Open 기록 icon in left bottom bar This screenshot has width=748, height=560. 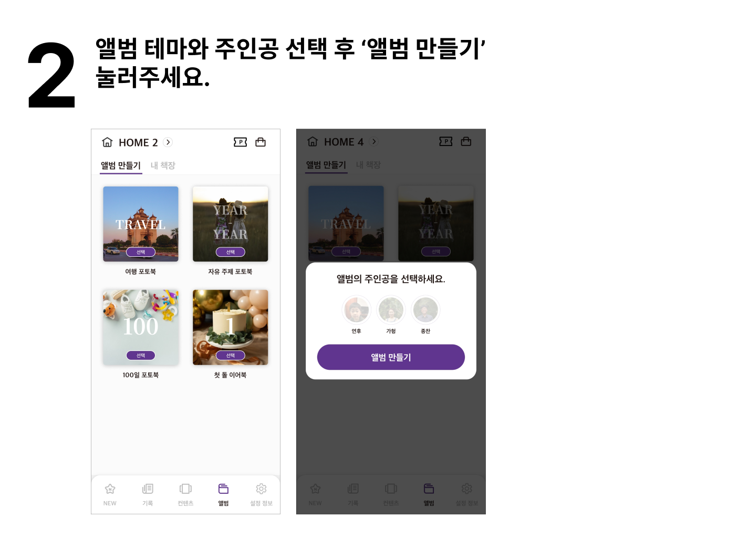pos(148,489)
